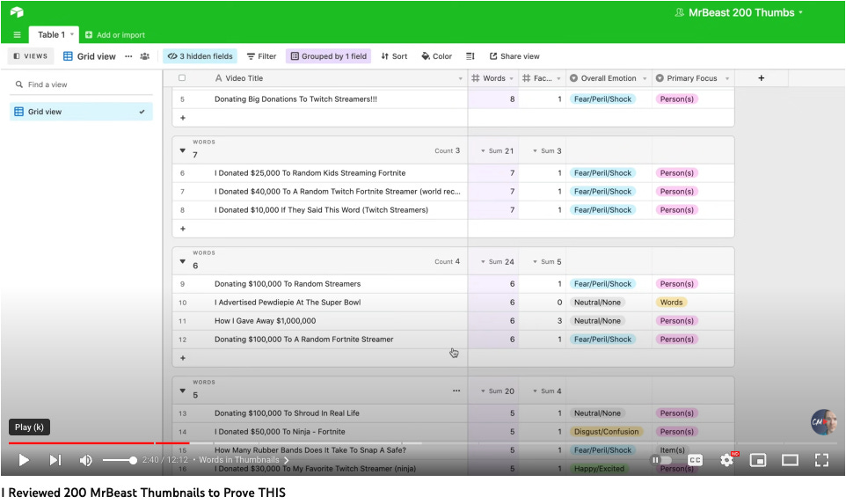Screen dimensions: 846x504
Task: Open Grouped by 1 field settings
Action: tap(329, 56)
